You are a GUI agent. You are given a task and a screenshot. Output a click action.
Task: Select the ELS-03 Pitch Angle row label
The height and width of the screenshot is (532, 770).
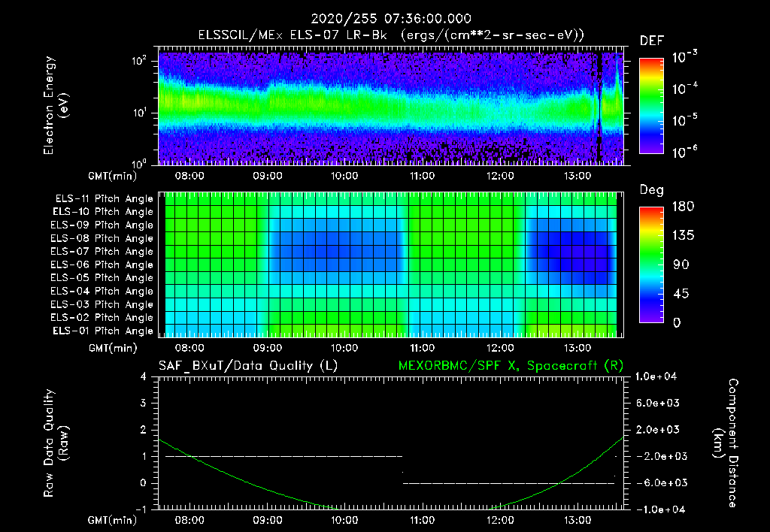tap(102, 304)
